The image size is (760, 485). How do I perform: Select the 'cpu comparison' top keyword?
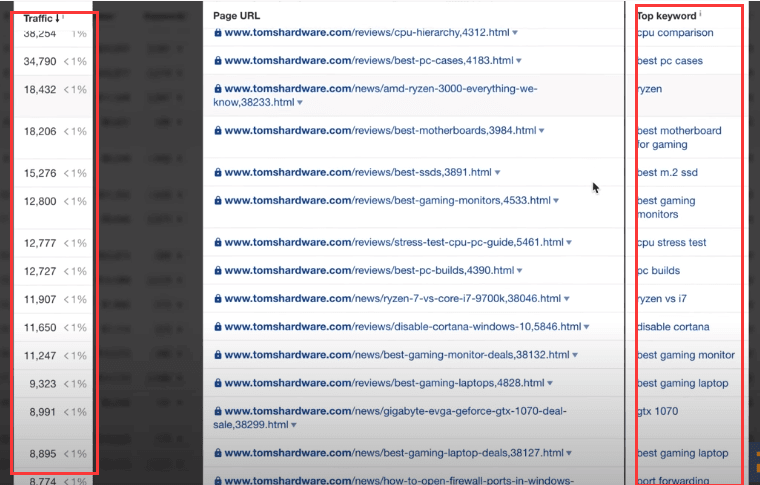(675, 33)
